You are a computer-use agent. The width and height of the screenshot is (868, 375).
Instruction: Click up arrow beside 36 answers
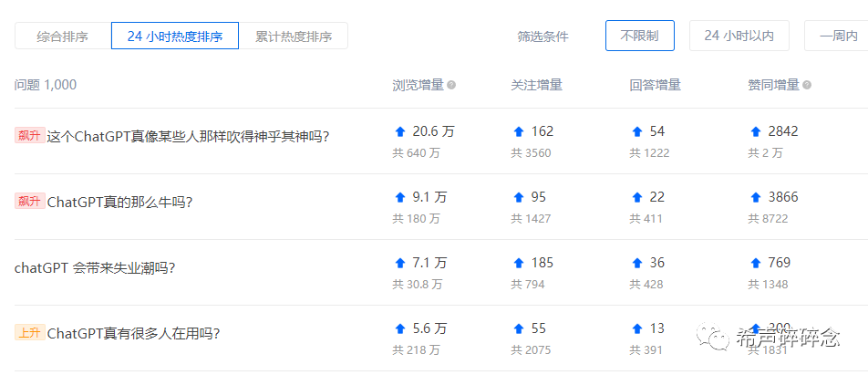pos(637,263)
